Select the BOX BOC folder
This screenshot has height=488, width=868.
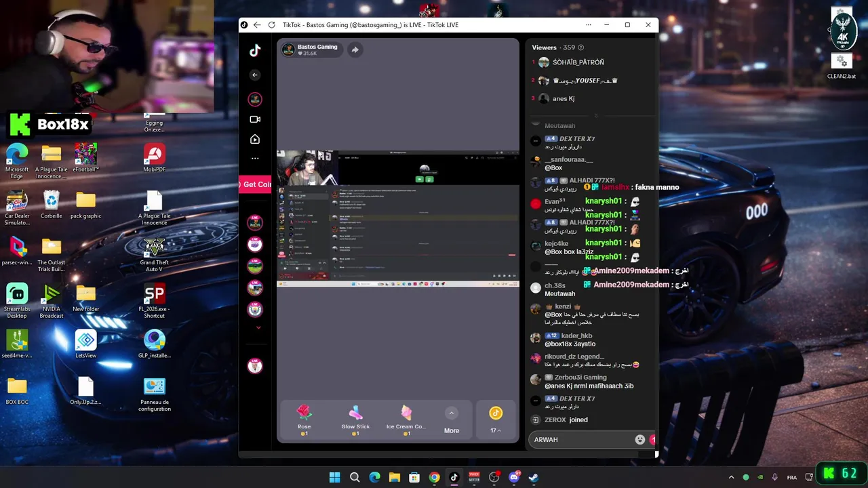click(17, 390)
